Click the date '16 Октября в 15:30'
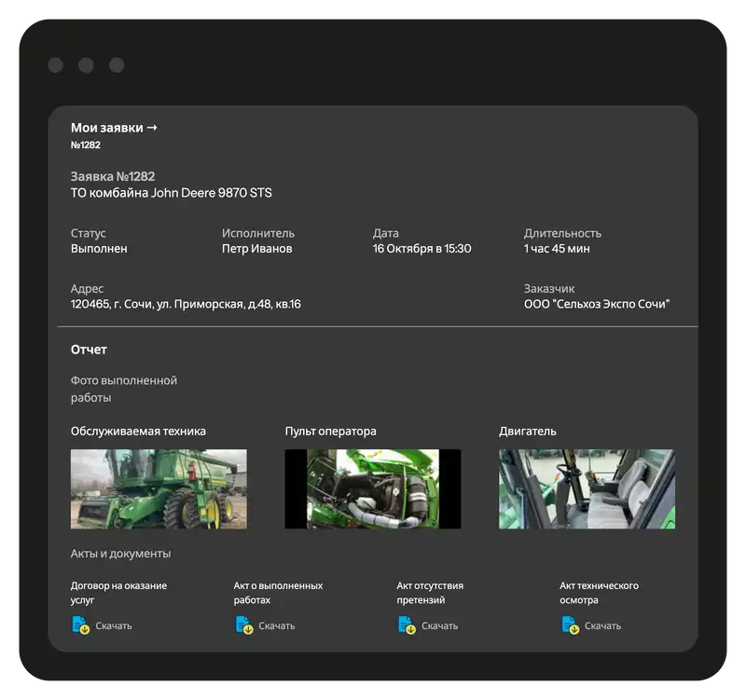 coord(421,249)
